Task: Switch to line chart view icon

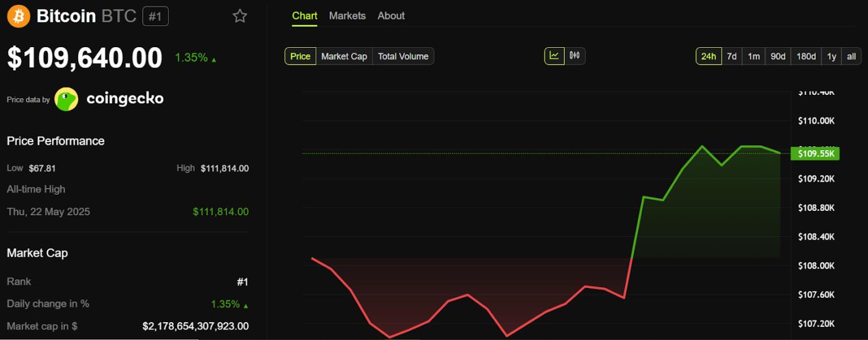Action: [554, 56]
